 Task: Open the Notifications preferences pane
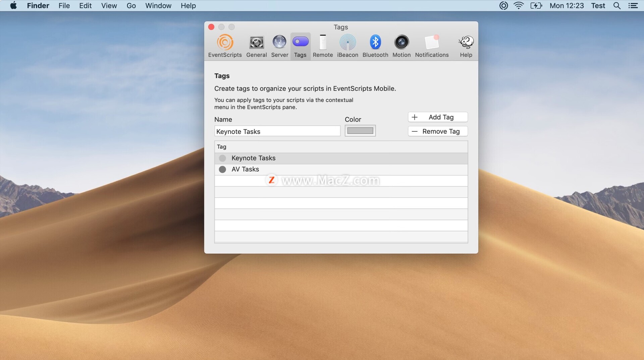[432, 46]
